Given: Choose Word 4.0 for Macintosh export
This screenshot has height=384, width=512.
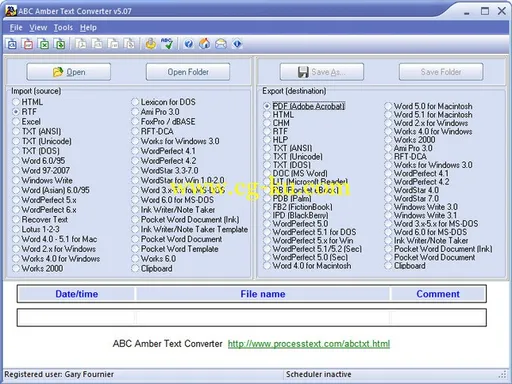Looking at the screenshot, I should pos(307,266).
